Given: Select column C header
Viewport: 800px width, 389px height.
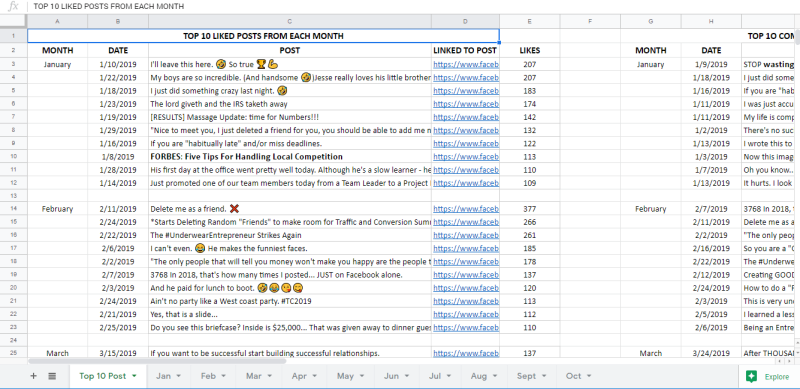Looking at the screenshot, I should (290, 21).
